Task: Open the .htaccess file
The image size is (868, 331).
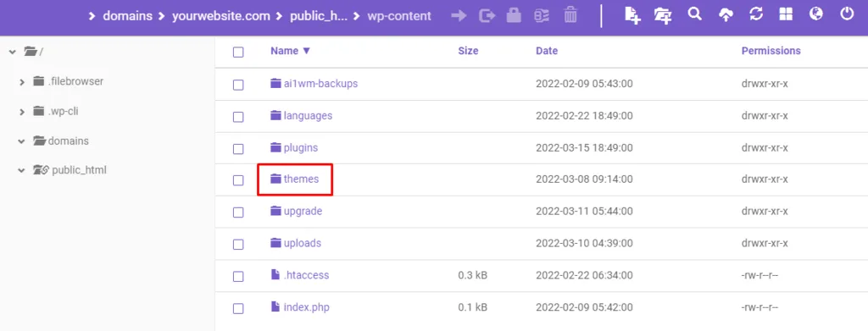Action: pyautogui.click(x=307, y=274)
